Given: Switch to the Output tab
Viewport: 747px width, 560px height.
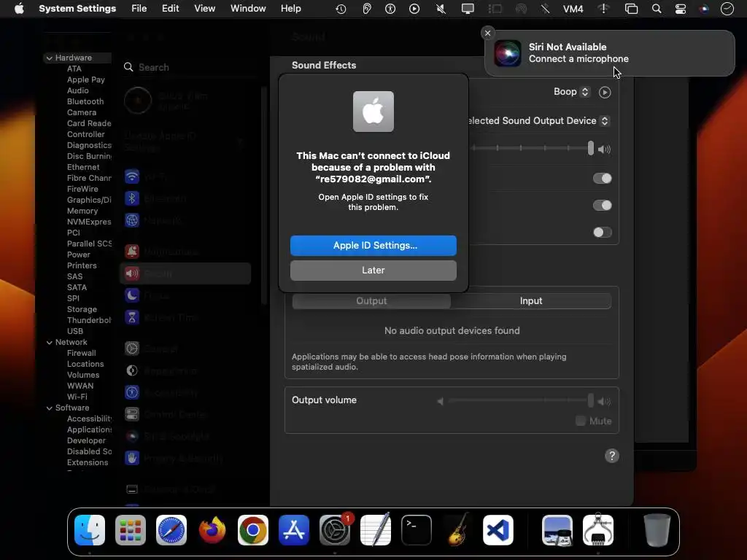Looking at the screenshot, I should tap(371, 301).
